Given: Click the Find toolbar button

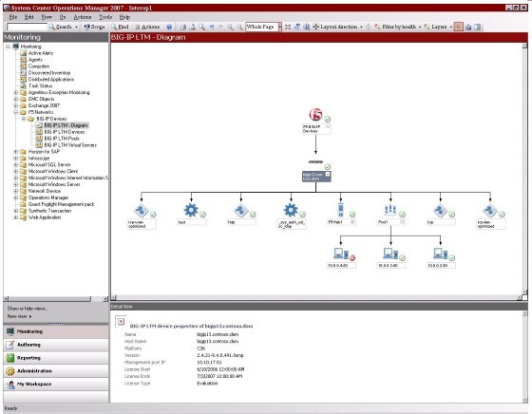Looking at the screenshot, I should point(120,27).
